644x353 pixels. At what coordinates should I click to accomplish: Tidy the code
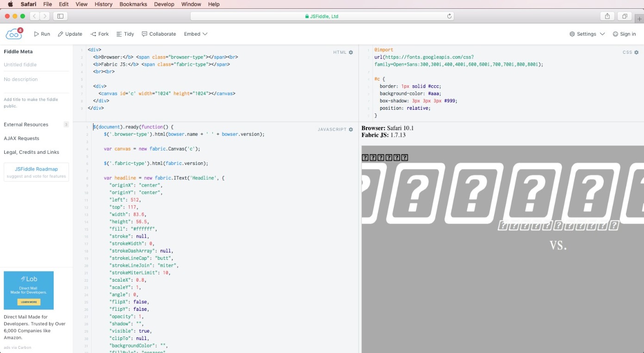[125, 34]
